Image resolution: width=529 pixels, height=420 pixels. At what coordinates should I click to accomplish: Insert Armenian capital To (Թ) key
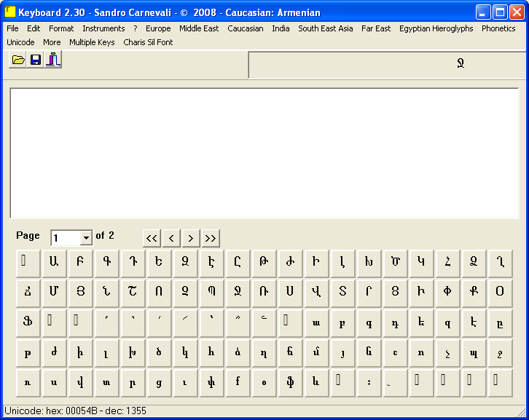tap(264, 264)
